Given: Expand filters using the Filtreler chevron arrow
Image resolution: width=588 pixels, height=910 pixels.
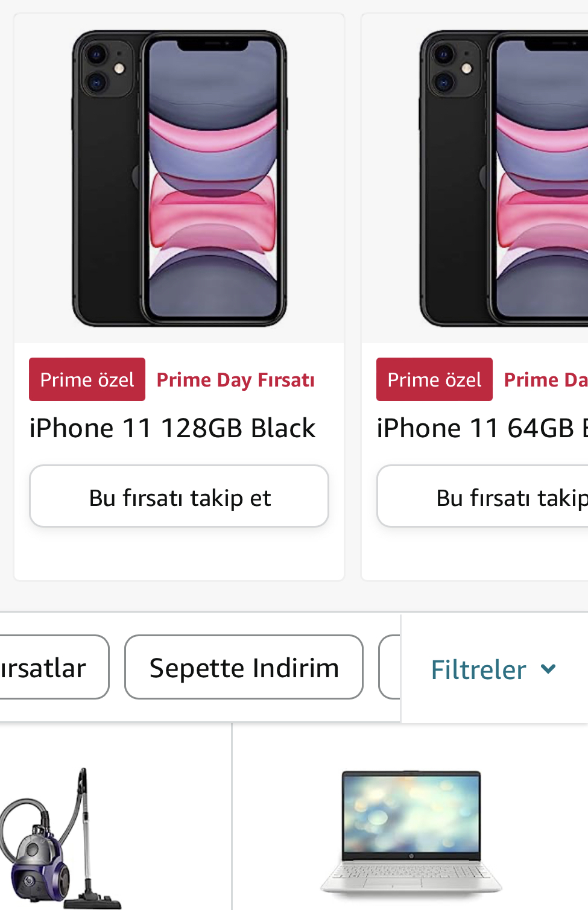Looking at the screenshot, I should click(x=548, y=668).
